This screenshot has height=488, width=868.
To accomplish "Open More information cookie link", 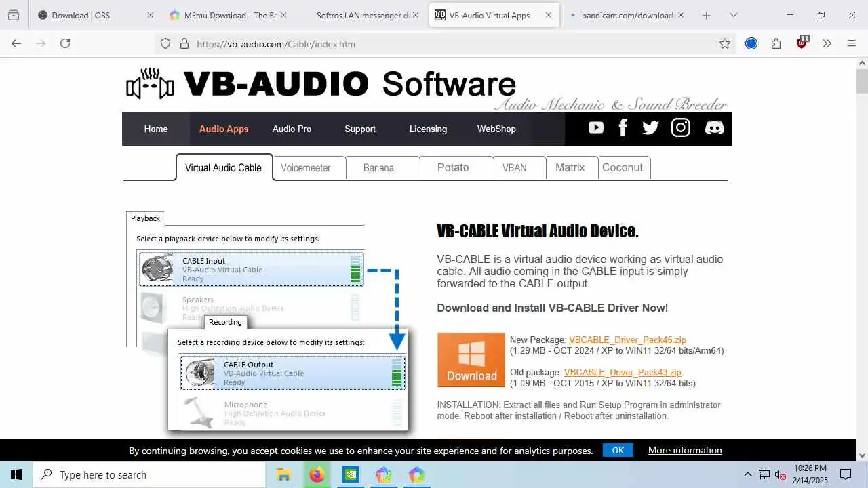I will (685, 450).
